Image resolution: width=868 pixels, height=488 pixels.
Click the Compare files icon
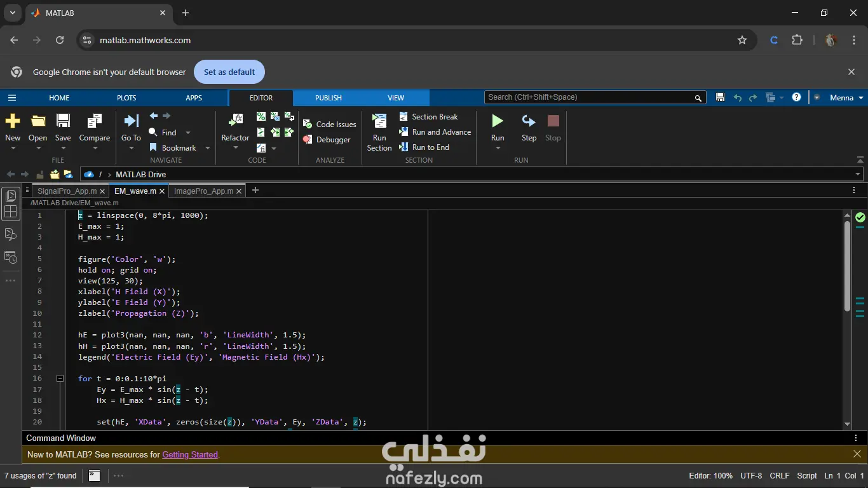(95, 121)
